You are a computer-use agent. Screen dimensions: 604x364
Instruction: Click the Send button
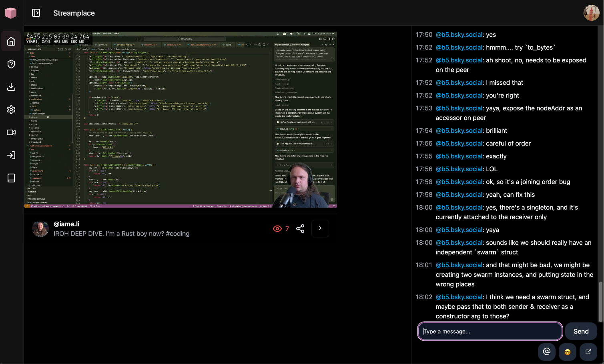(581, 331)
